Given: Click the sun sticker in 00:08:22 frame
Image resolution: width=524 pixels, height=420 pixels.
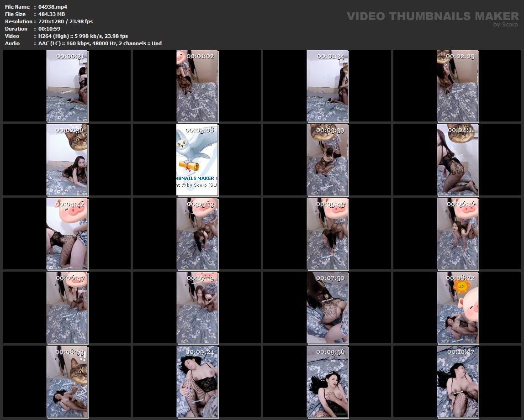Looking at the screenshot, I should point(461,287).
